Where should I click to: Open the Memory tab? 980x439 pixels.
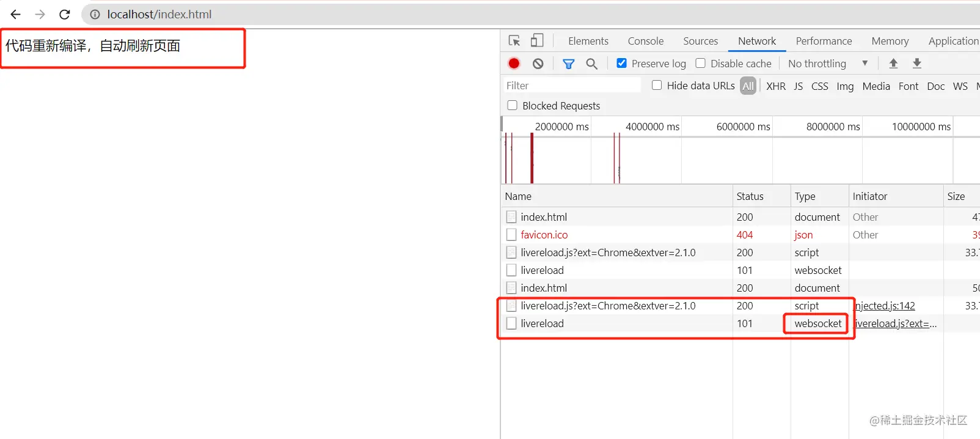pos(890,41)
